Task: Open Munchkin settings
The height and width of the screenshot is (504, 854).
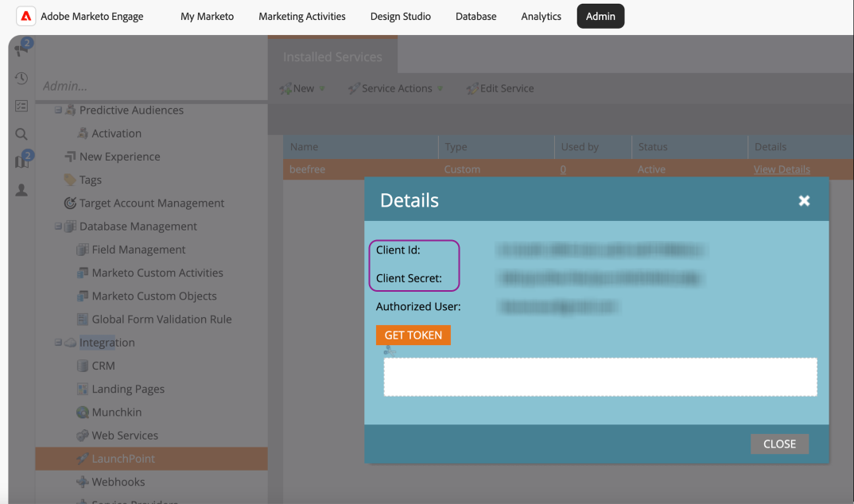Action: pos(117,413)
